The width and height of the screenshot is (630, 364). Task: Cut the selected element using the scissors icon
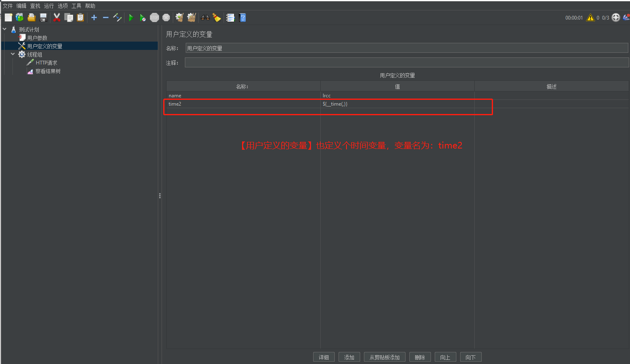coord(57,17)
